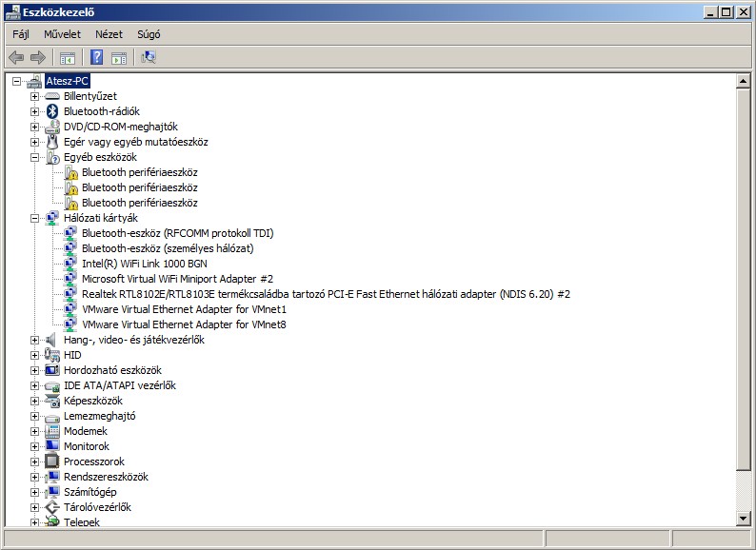Click the scrollbar up arrow
This screenshot has height=550, width=756.
[x=743, y=81]
